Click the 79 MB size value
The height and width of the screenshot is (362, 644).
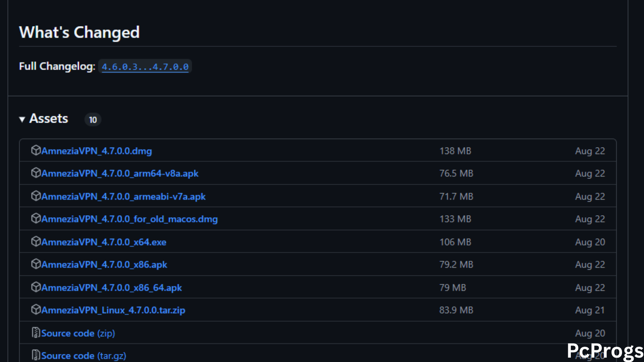coord(453,288)
